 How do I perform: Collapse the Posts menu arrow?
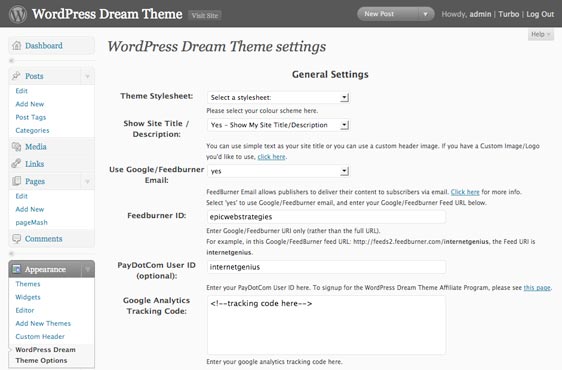(x=87, y=76)
